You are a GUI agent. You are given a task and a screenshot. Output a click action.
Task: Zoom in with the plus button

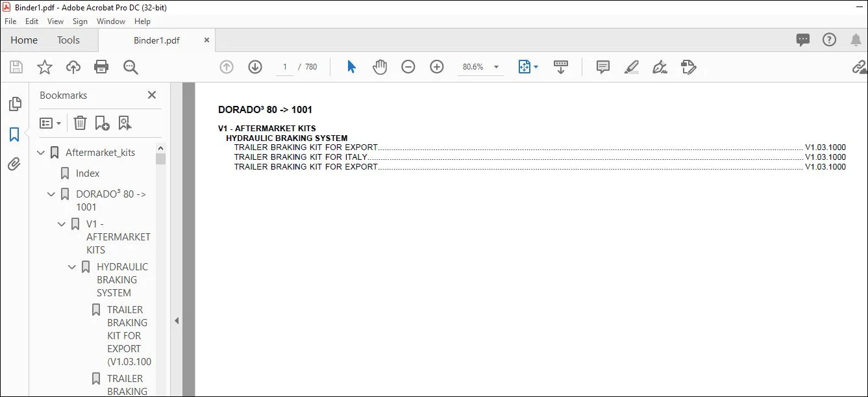(x=437, y=67)
